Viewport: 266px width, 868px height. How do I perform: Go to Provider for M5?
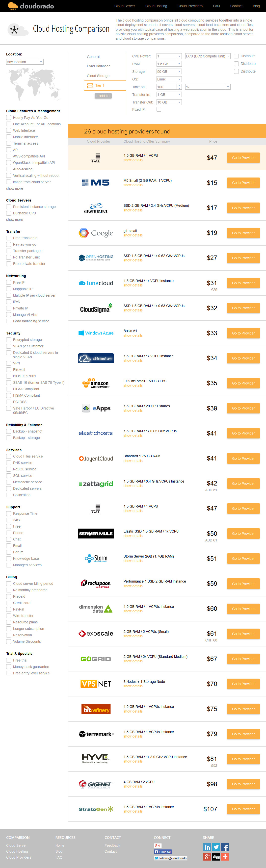[243, 183]
